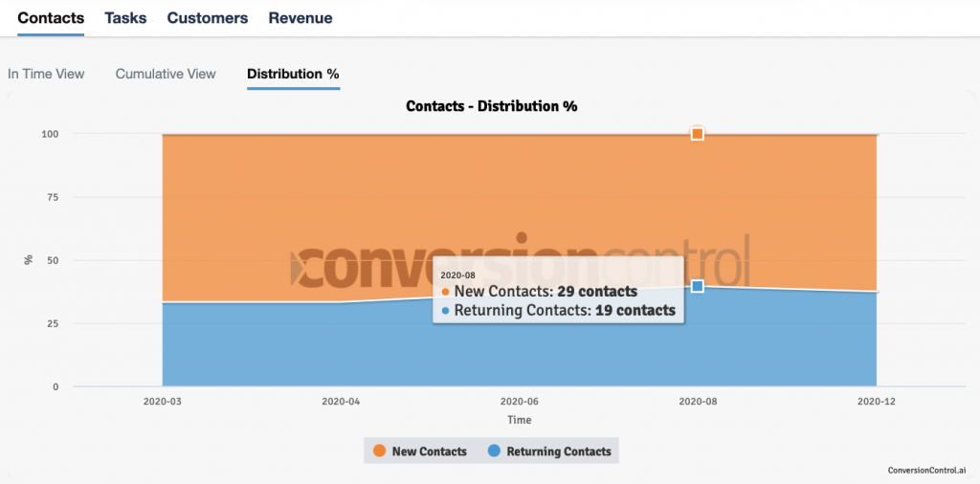980x484 pixels.
Task: Switch to the Tasks tab
Action: [125, 18]
